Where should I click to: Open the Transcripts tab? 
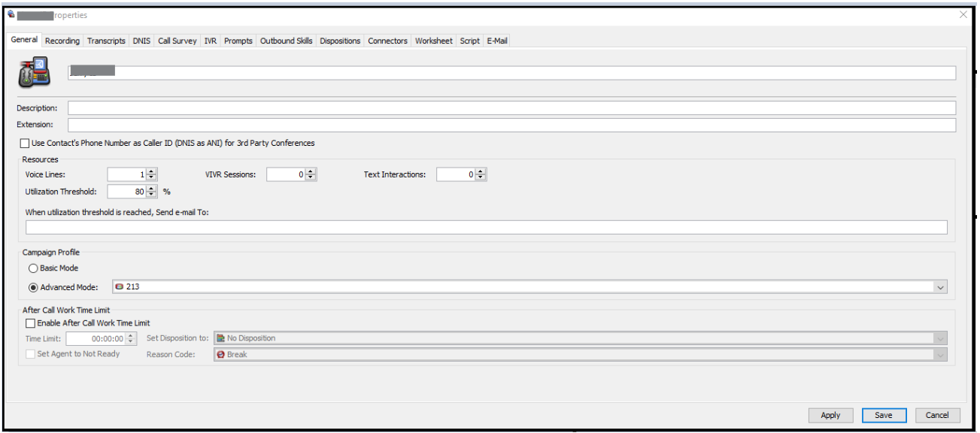pos(106,41)
